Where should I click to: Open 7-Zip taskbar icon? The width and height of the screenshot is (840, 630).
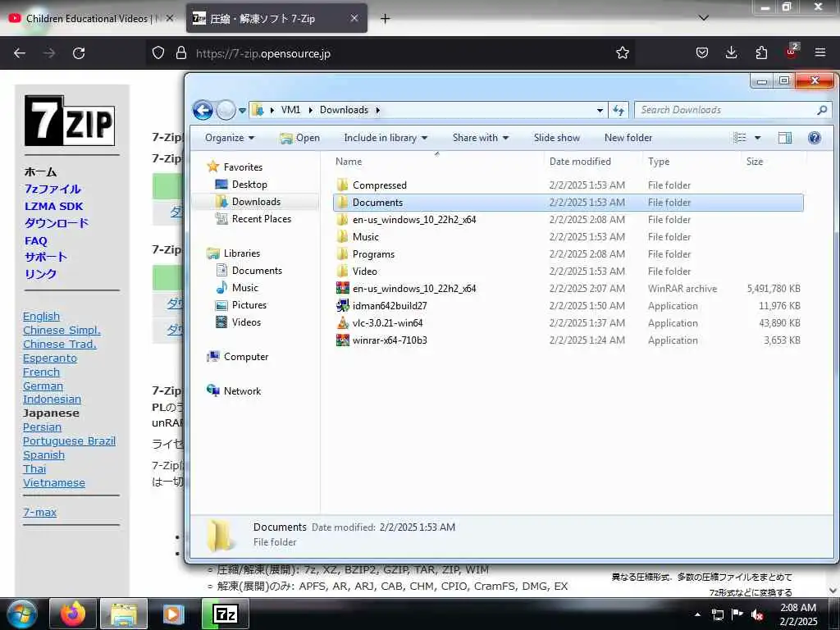(226, 614)
